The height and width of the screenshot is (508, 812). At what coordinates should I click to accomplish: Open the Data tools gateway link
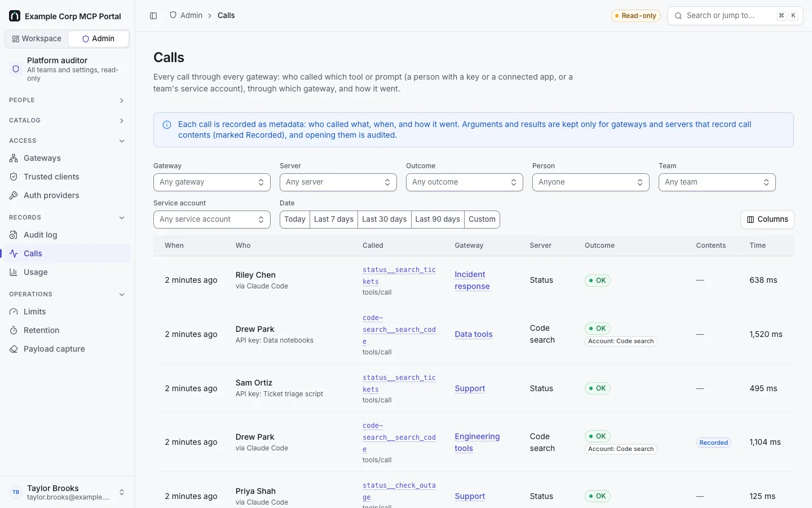pos(474,334)
